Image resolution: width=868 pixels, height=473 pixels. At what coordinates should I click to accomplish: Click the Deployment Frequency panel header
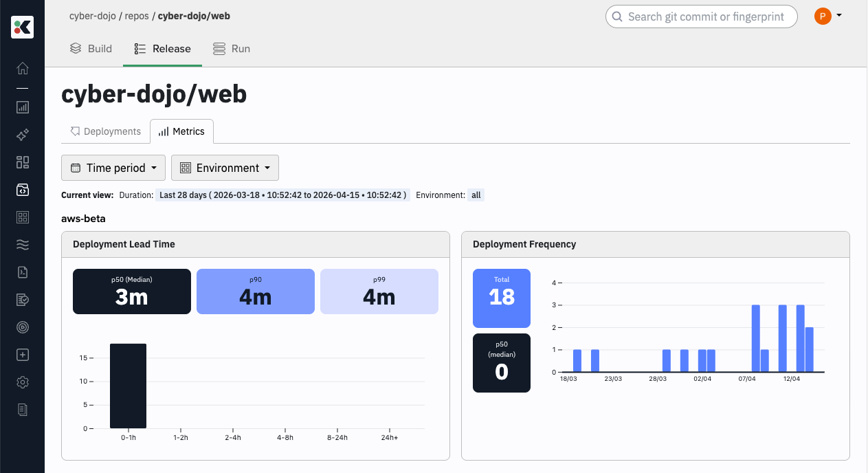pyautogui.click(x=656, y=244)
